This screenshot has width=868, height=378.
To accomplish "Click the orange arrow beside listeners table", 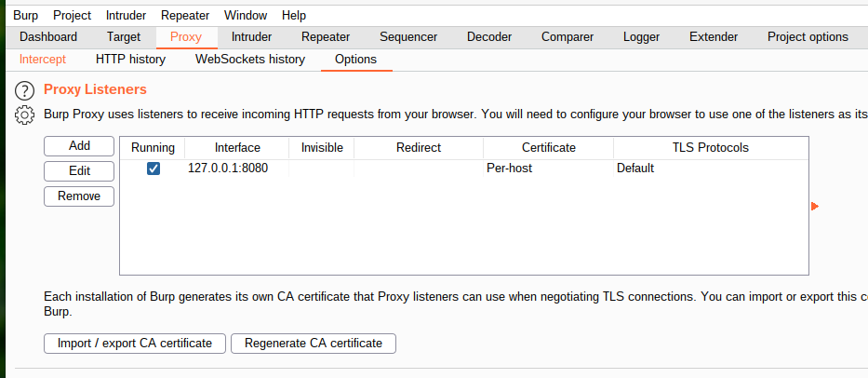I will tap(815, 206).
